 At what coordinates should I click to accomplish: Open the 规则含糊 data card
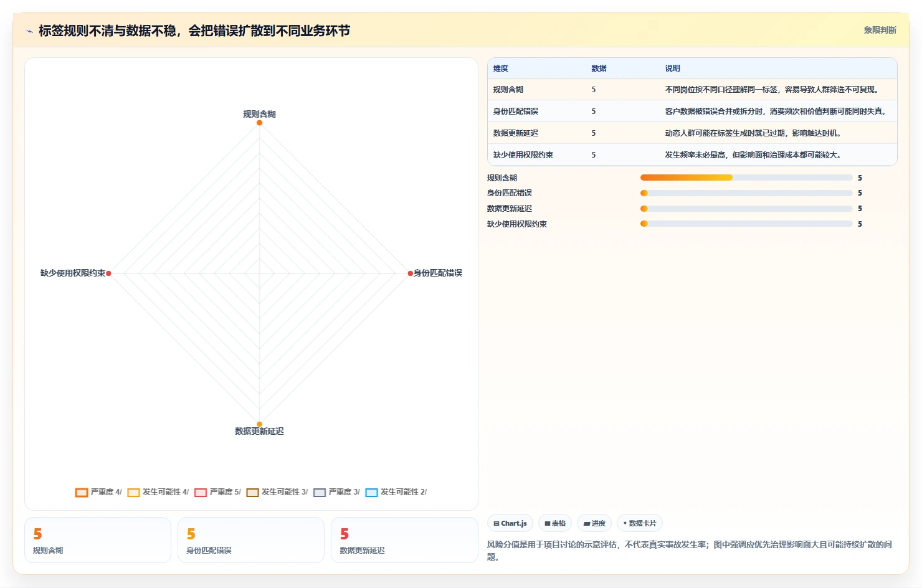98,540
